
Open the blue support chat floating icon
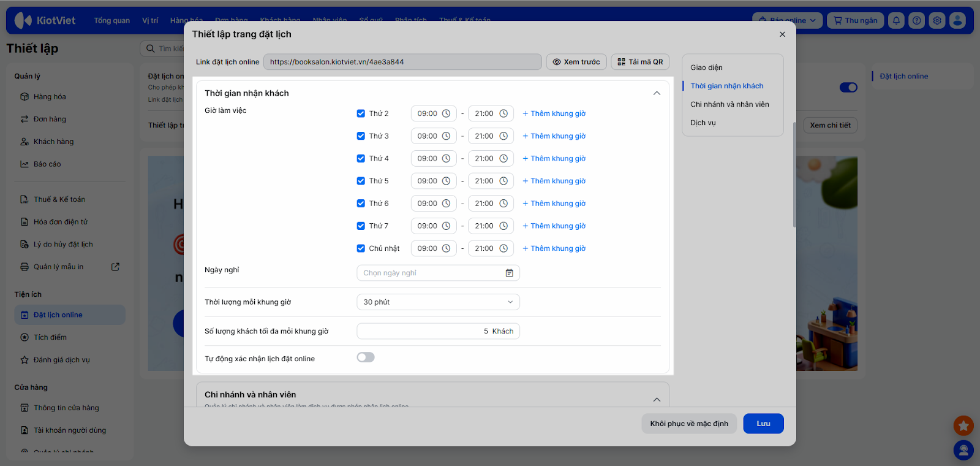point(963,451)
